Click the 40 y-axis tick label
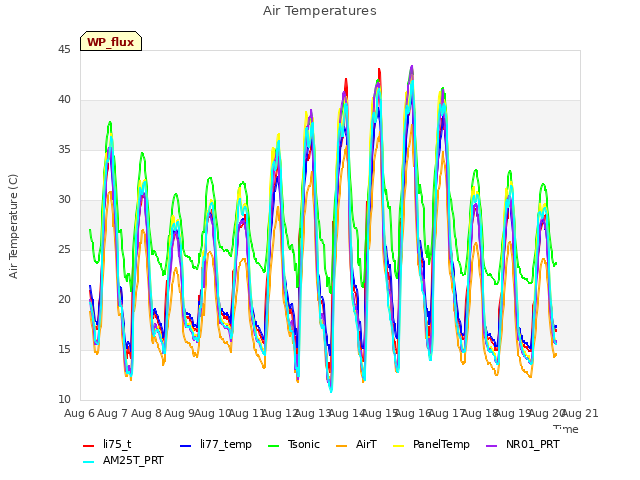Screen dimensions: 640x480 [x=64, y=100]
